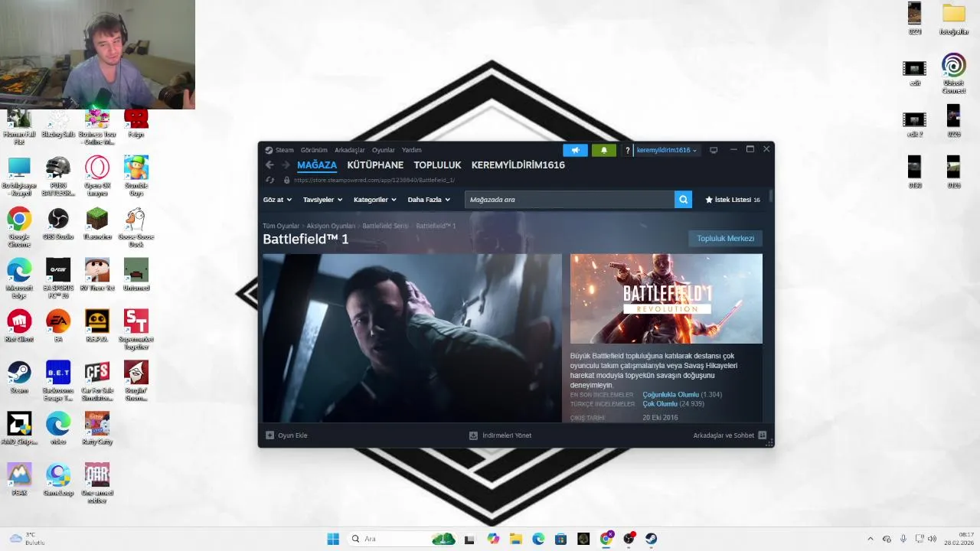This screenshot has width=980, height=551.
Task: Click the Battlefield 1 trailer video
Action: (x=412, y=337)
